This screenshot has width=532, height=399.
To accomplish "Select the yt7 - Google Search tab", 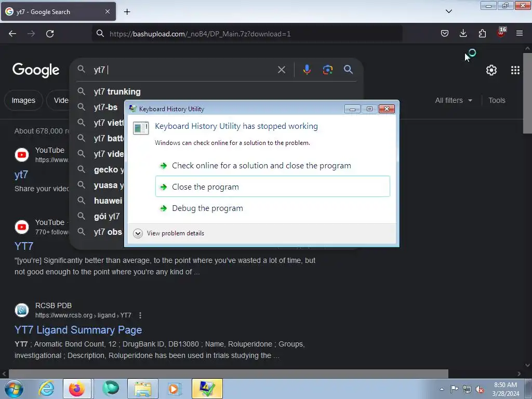I will pos(58,11).
